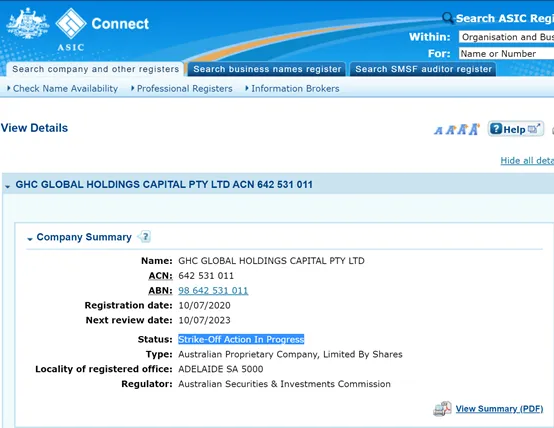Click the Name or Number search field
Viewport: 554px width, 428px height.
click(506, 53)
